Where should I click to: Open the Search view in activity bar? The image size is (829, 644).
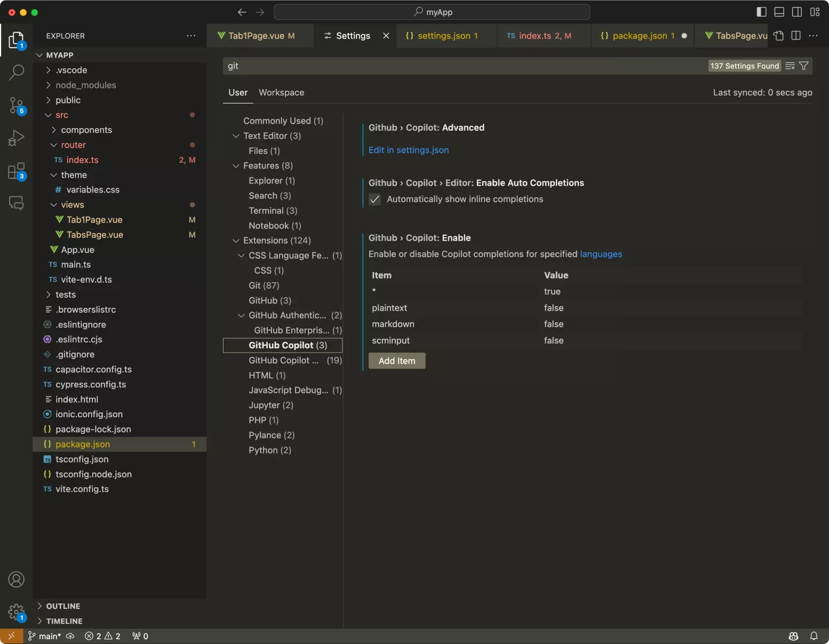(16, 72)
